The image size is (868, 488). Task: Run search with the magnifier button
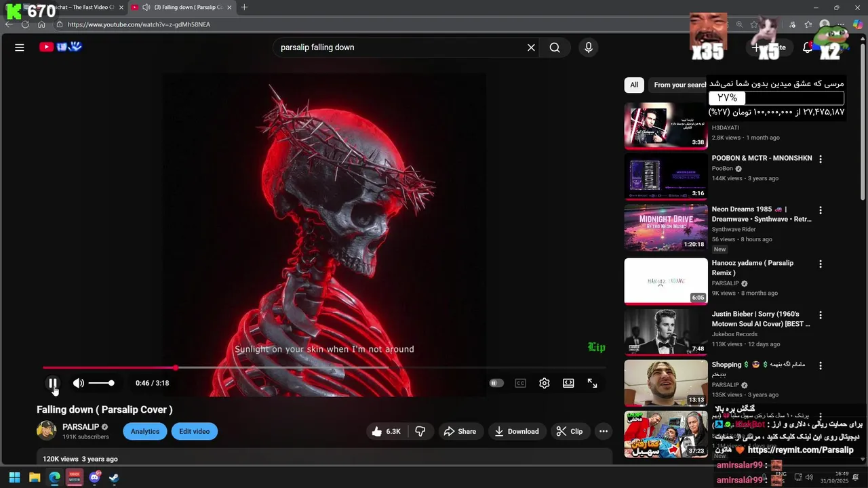click(555, 47)
